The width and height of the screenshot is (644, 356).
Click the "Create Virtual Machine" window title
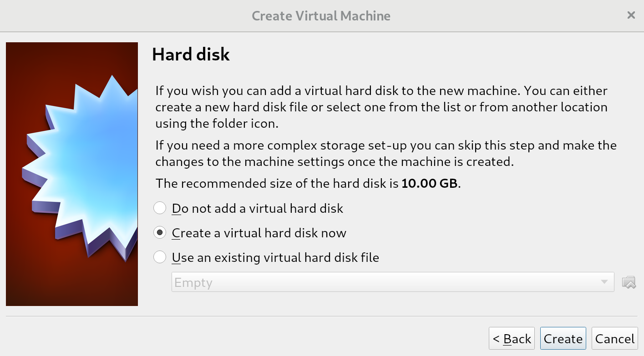coord(321,16)
